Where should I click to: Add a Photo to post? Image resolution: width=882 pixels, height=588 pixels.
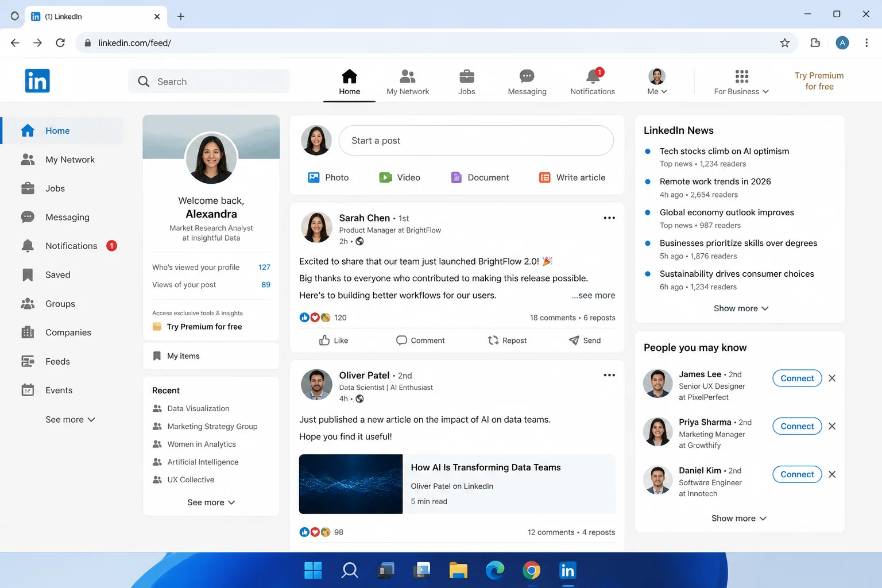click(x=328, y=177)
